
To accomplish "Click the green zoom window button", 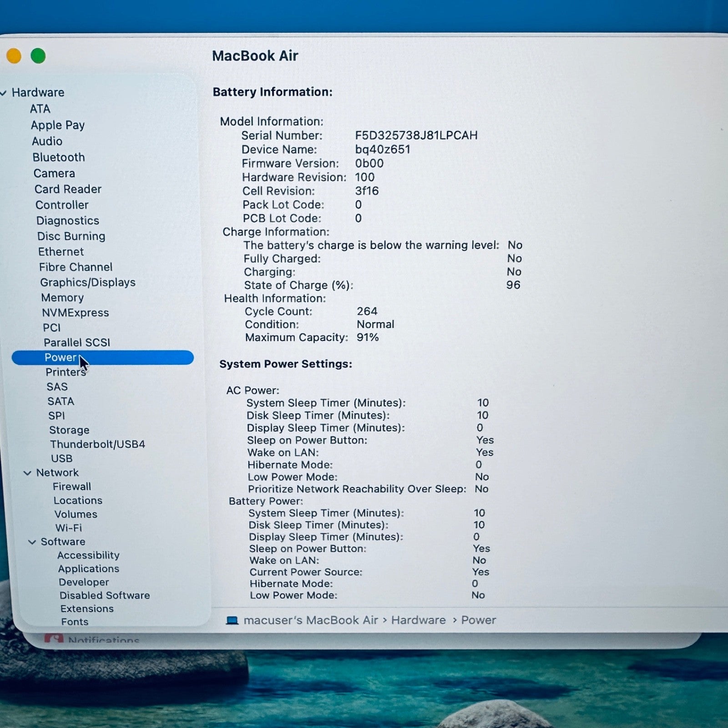I will 38,56.
